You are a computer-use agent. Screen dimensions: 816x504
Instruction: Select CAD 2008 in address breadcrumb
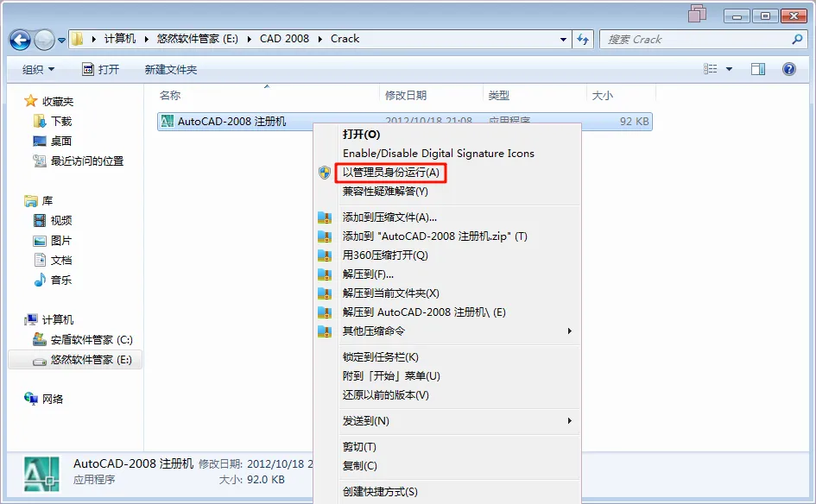pyautogui.click(x=284, y=39)
